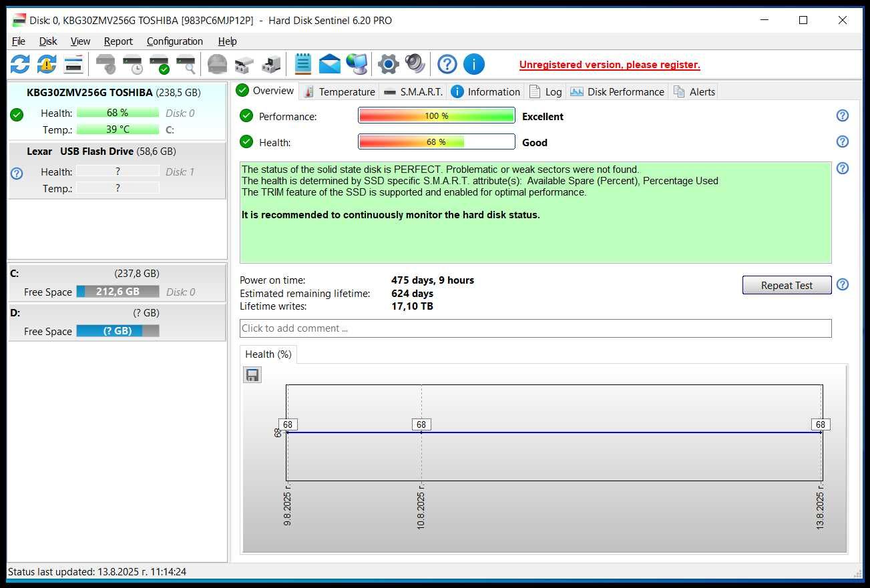Click the disk with clock toolbar icon
Viewport: 870px width, 588px height.
coord(132,64)
